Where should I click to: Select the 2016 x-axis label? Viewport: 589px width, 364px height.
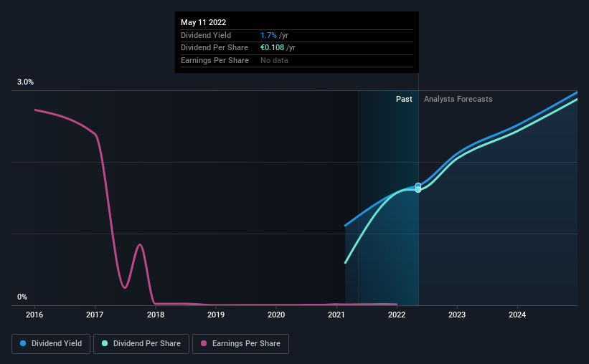tap(34, 315)
